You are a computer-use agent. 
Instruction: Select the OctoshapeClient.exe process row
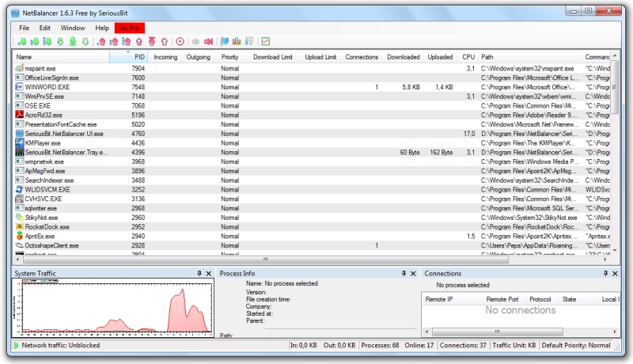[x=312, y=245]
